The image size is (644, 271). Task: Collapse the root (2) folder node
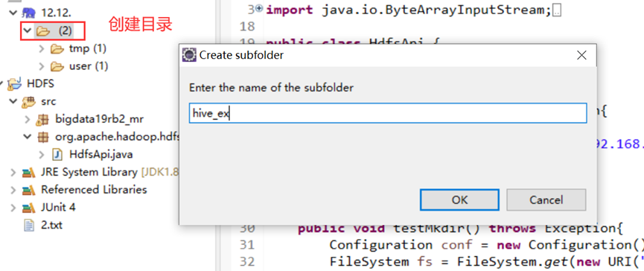point(28,31)
